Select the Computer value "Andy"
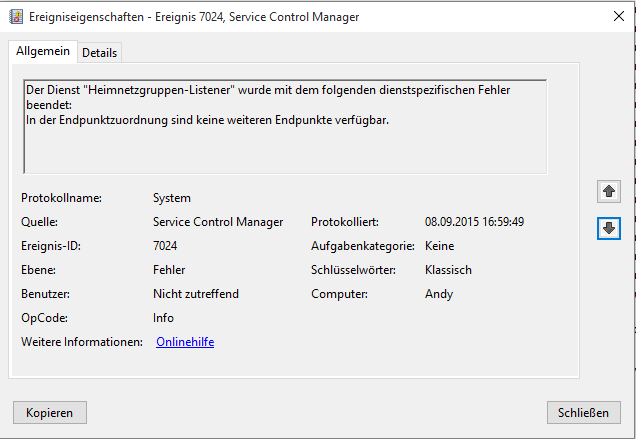The image size is (636, 439). (439, 294)
